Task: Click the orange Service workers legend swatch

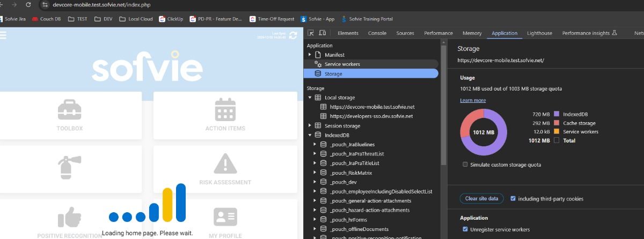Action: pyautogui.click(x=557, y=131)
